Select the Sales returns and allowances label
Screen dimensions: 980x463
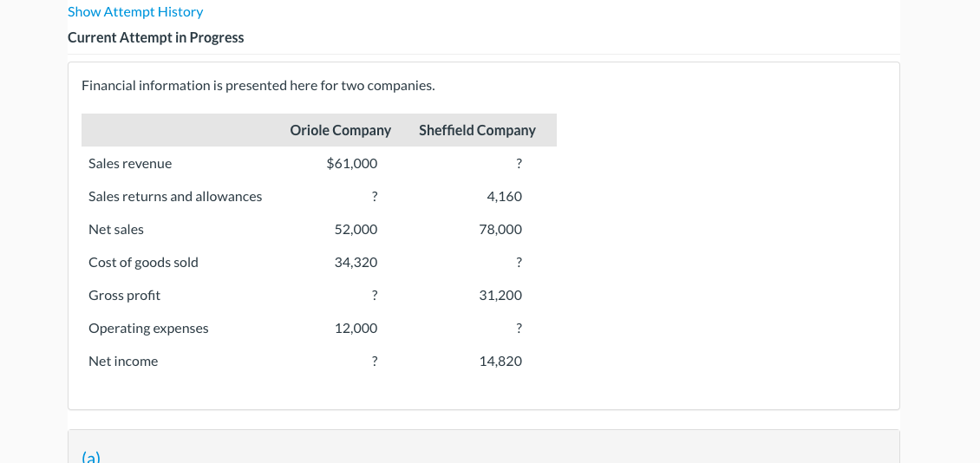coord(175,196)
